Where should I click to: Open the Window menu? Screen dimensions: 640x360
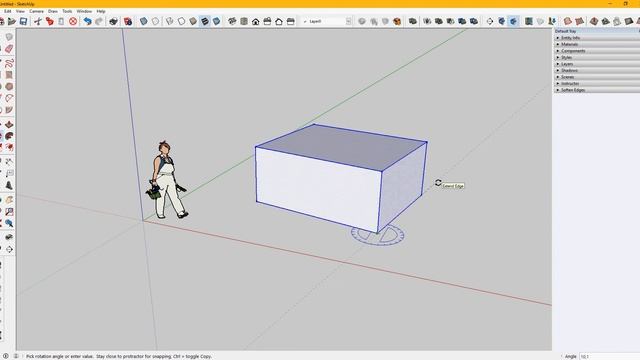pyautogui.click(x=84, y=11)
